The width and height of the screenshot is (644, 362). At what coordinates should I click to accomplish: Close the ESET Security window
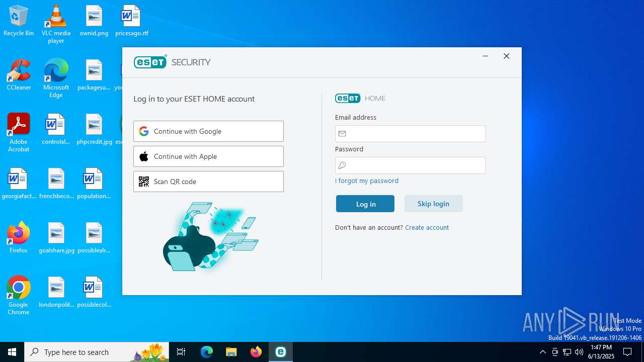pos(507,56)
